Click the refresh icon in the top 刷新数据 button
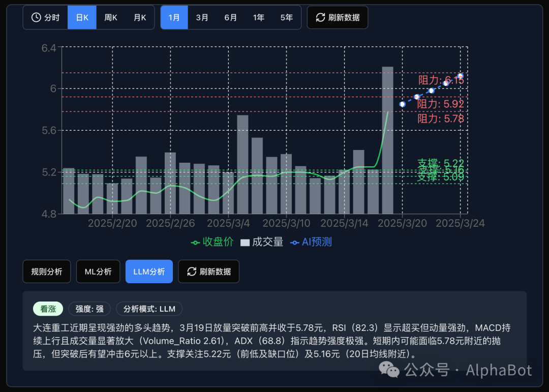The image size is (549, 392). (x=320, y=17)
